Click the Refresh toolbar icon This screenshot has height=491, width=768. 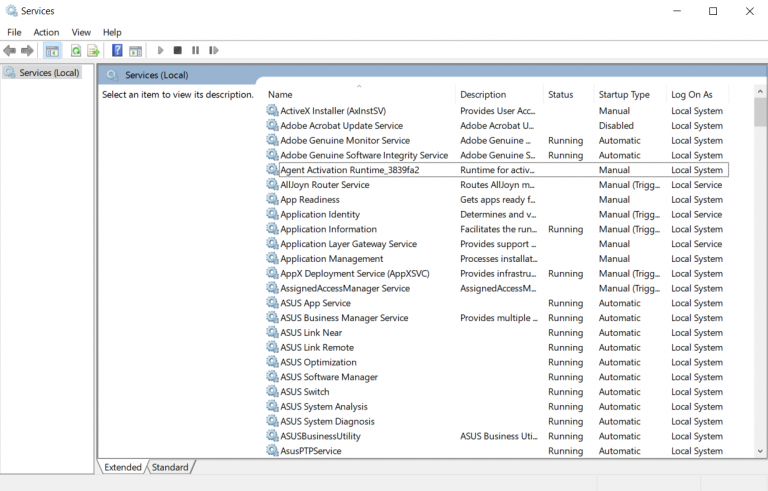[75, 51]
